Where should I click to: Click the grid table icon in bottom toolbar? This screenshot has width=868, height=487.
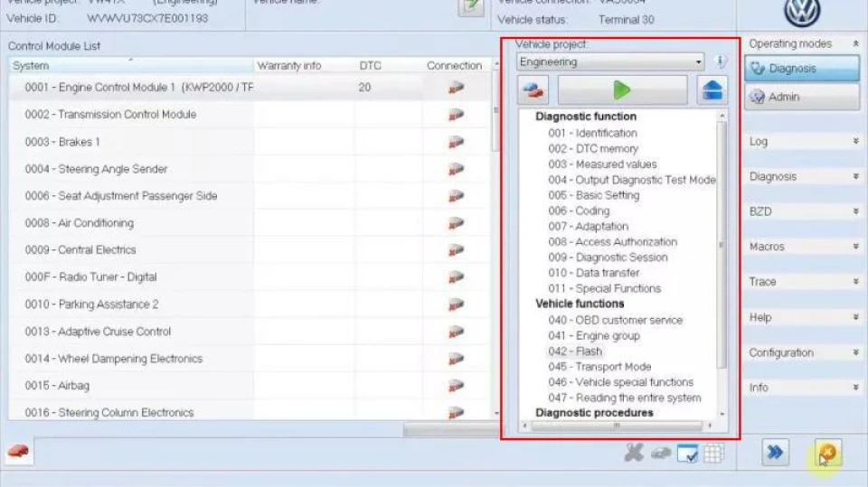713,454
